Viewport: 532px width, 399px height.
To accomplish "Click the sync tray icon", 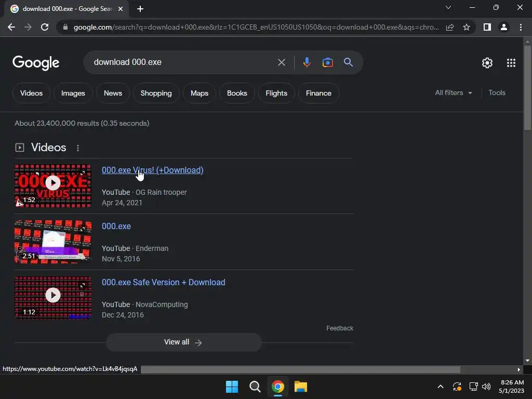I will (457, 387).
